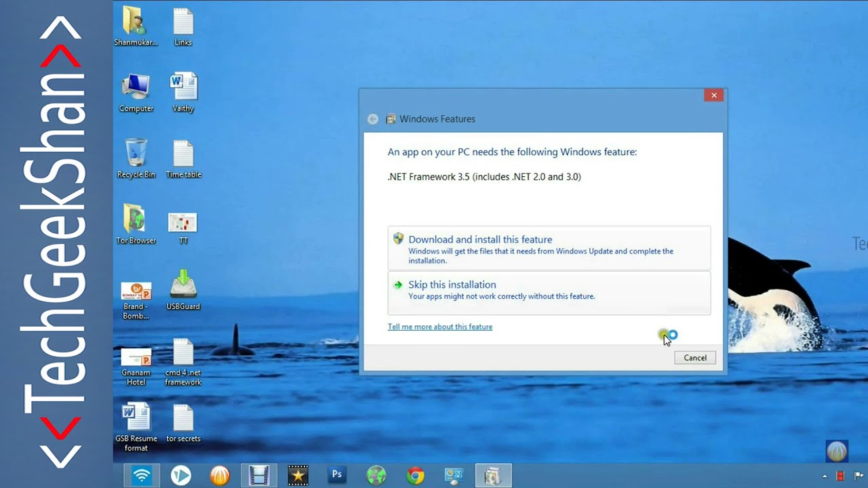Select the Shanmukar user folder desktop icon
The width and height of the screenshot is (868, 488).
136,27
